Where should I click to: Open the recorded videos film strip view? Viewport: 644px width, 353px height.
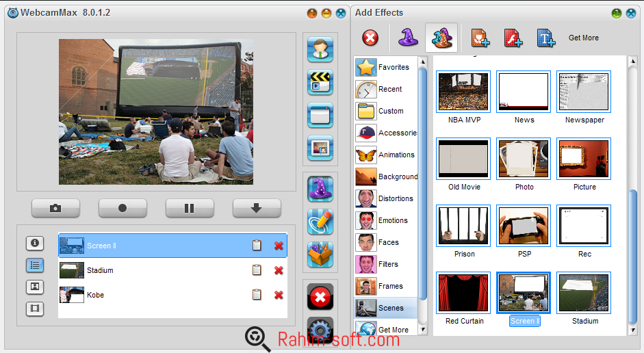tap(35, 309)
